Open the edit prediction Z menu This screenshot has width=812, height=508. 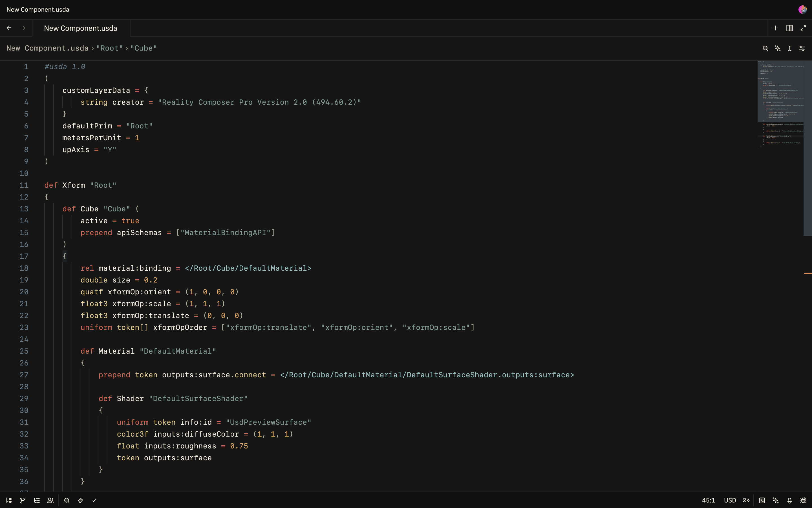click(x=746, y=500)
